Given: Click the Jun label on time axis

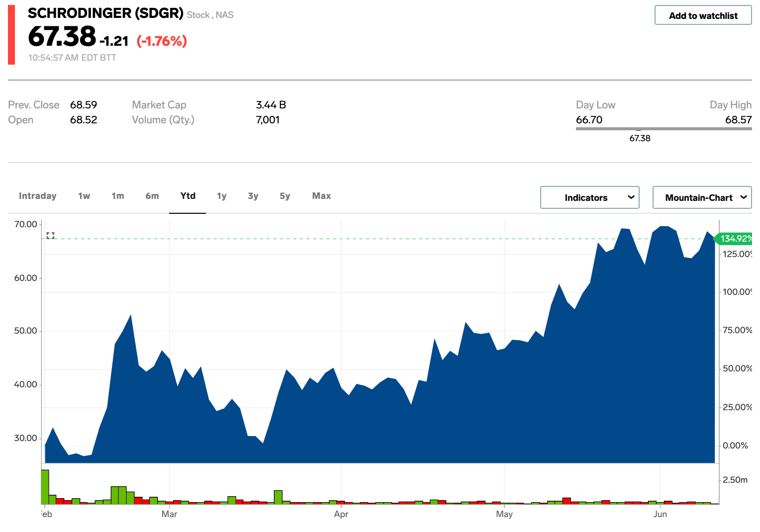Looking at the screenshot, I should 660,514.
